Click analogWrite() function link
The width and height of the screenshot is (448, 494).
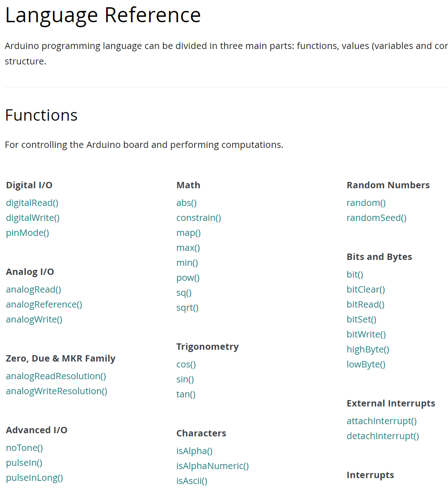[34, 319]
